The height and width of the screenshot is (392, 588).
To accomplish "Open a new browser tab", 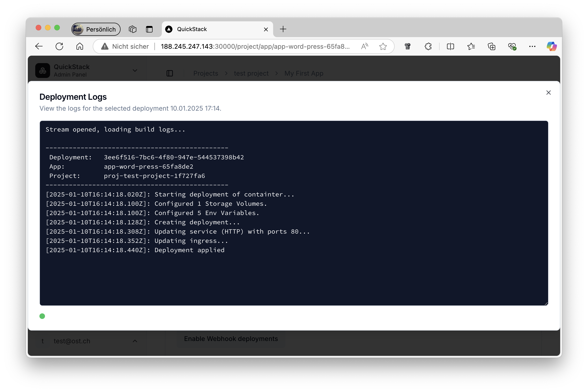I will tap(283, 29).
